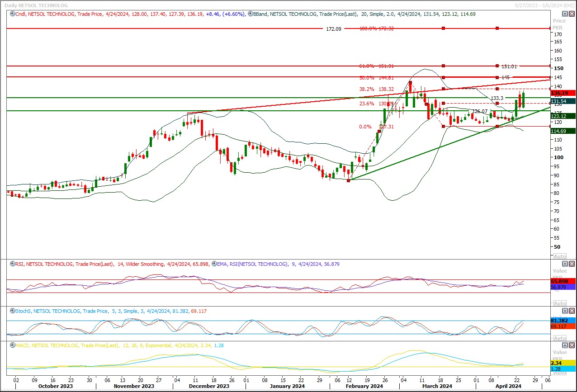Click the clock icon beside the Cndl label
This screenshot has height=392, width=577.
coord(12,14)
